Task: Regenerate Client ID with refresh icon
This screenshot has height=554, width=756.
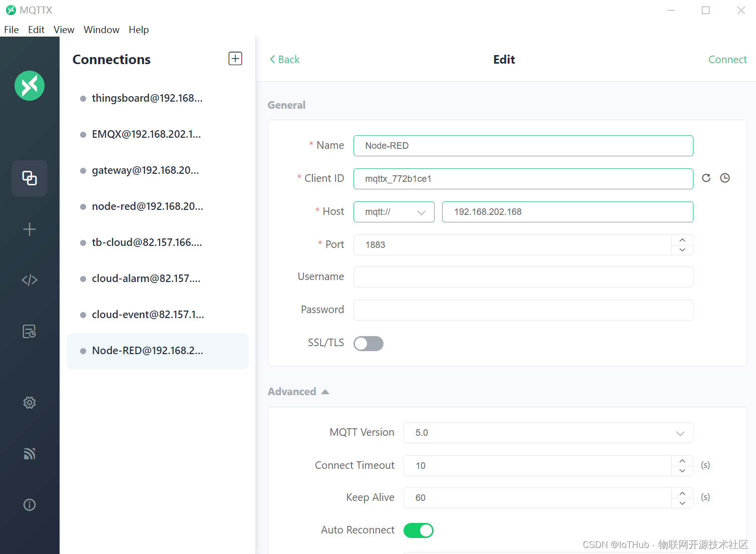Action: coord(706,178)
